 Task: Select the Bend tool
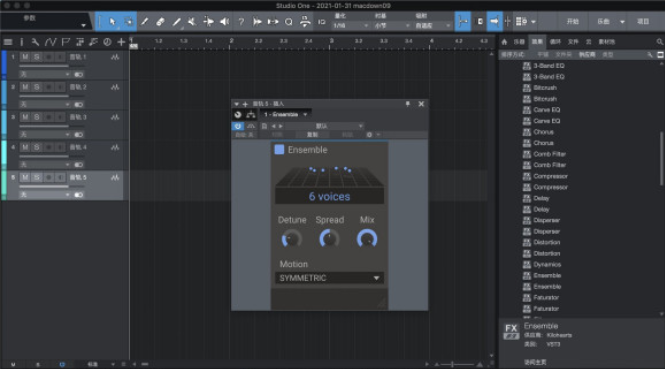point(208,22)
